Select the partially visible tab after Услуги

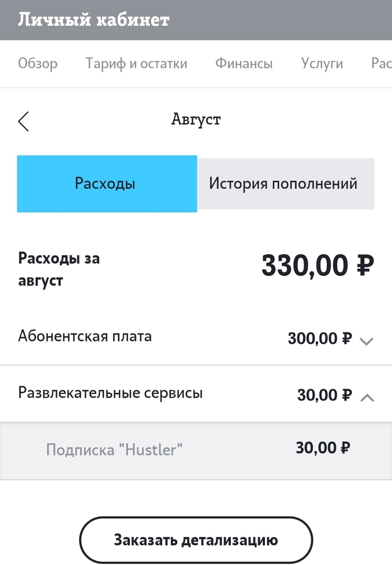[x=381, y=64]
